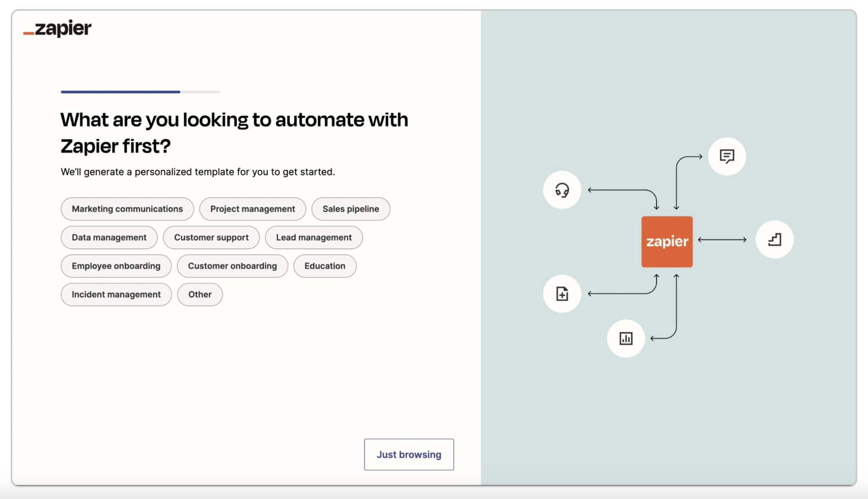Select the Education chip
This screenshot has height=499, width=868.
[325, 266]
